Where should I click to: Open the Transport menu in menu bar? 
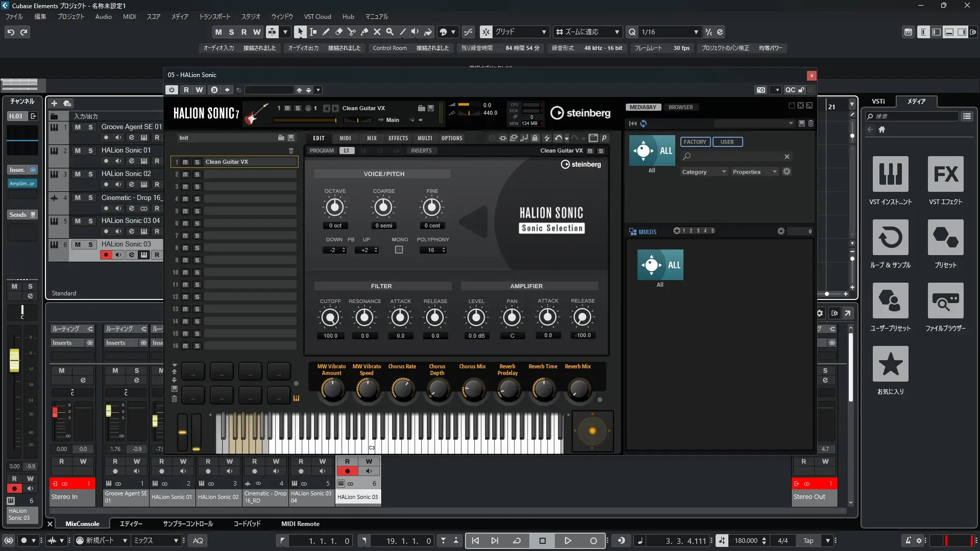tap(214, 16)
